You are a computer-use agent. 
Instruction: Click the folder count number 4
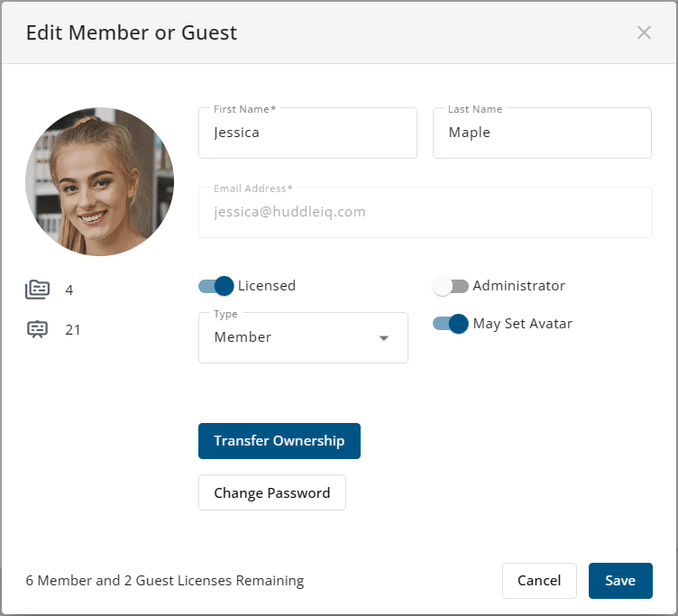69,290
